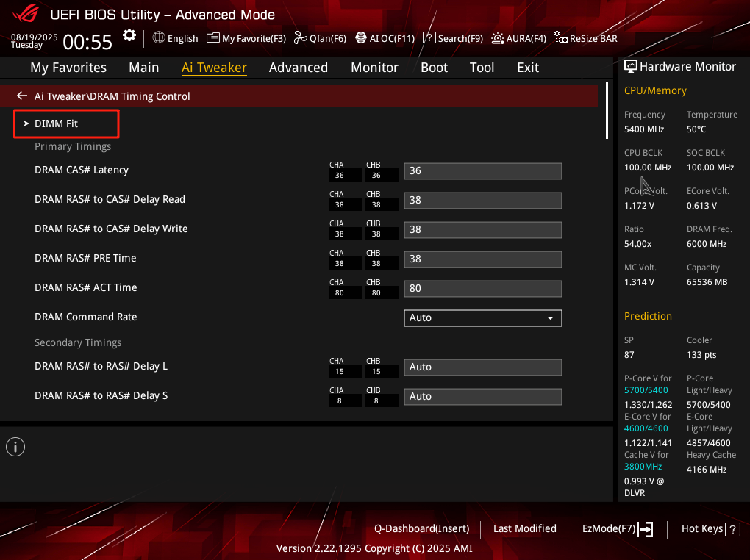The image size is (750, 560).
Task: Open AURA(F4) lighting icon
Action: pos(498,38)
